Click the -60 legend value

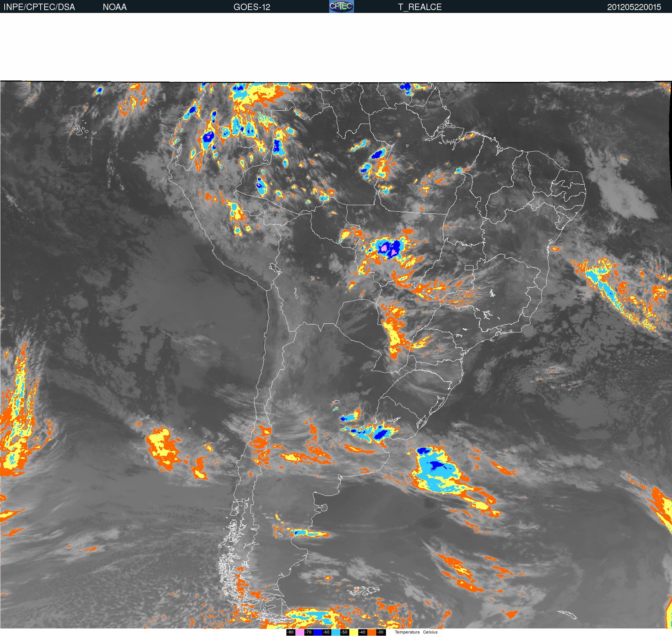pos(326,632)
